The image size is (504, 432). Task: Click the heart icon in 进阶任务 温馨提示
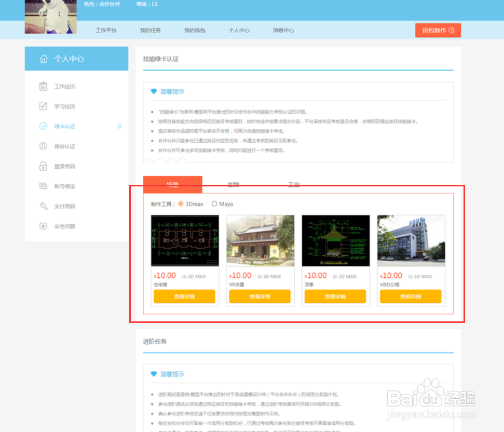point(154,374)
